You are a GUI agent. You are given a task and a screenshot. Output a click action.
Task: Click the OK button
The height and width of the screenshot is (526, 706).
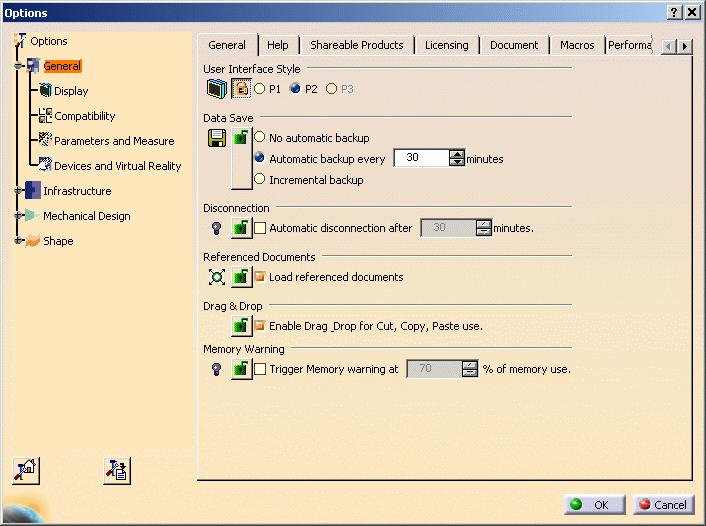pos(594,505)
